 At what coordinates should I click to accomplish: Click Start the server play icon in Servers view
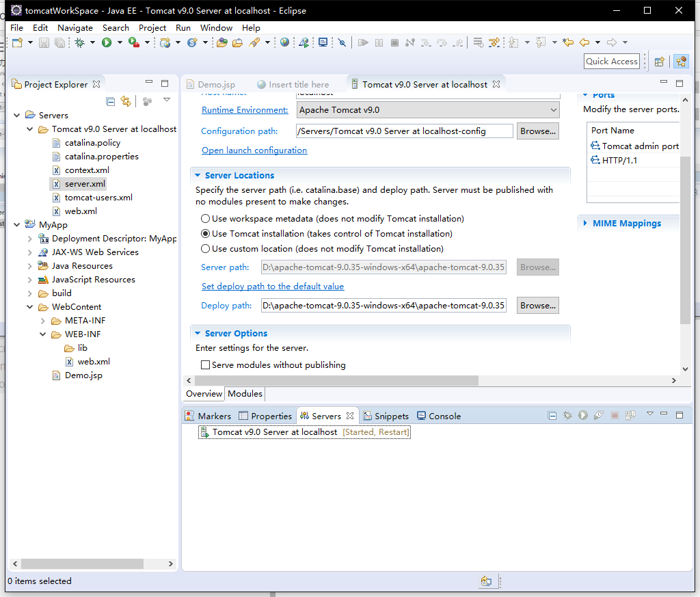pyautogui.click(x=583, y=416)
